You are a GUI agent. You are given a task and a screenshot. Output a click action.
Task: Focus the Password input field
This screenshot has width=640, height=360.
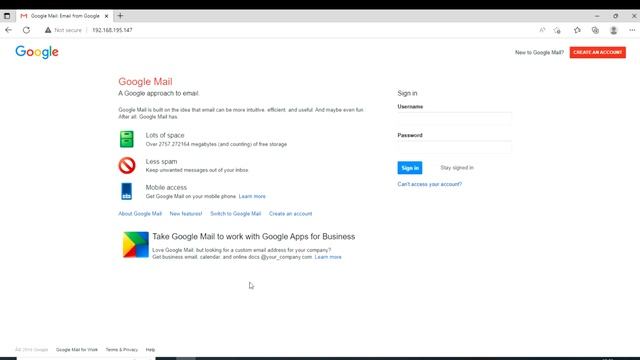454,147
